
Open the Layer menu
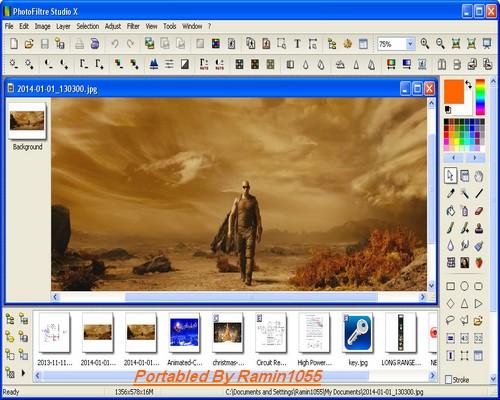(x=63, y=26)
